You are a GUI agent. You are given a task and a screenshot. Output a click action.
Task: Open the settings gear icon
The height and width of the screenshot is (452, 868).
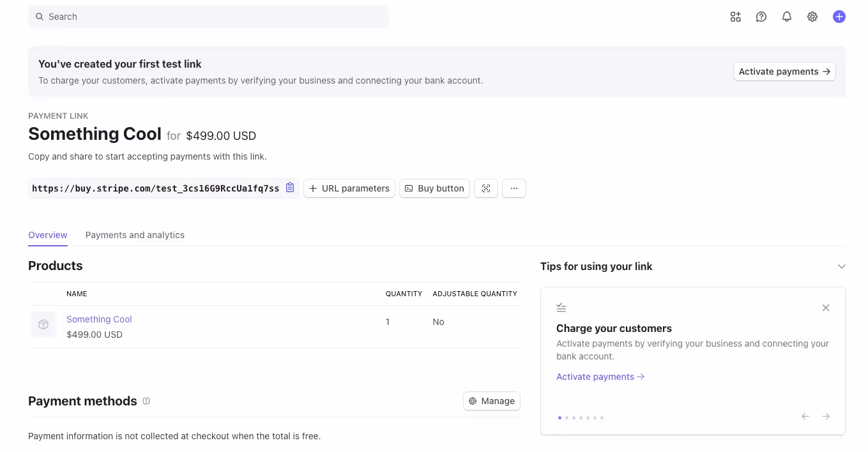pyautogui.click(x=812, y=17)
